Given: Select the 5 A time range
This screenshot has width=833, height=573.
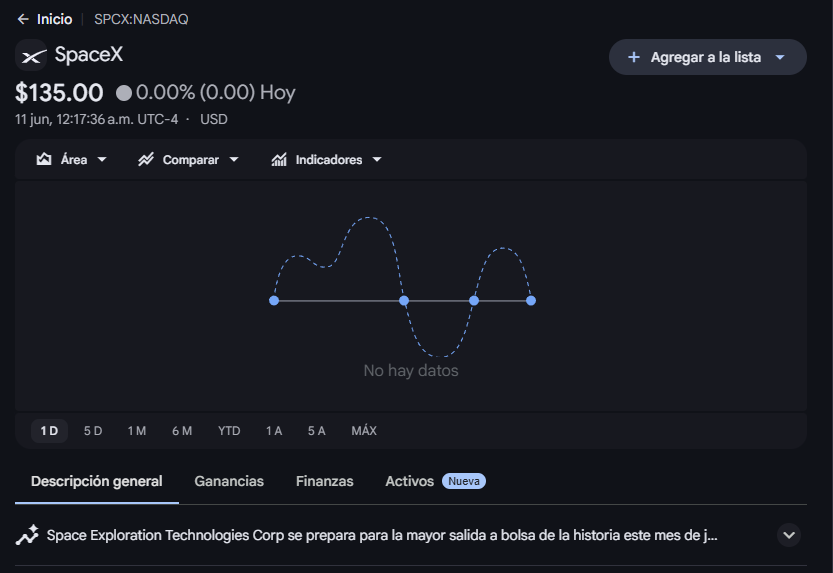Looking at the screenshot, I should (317, 431).
